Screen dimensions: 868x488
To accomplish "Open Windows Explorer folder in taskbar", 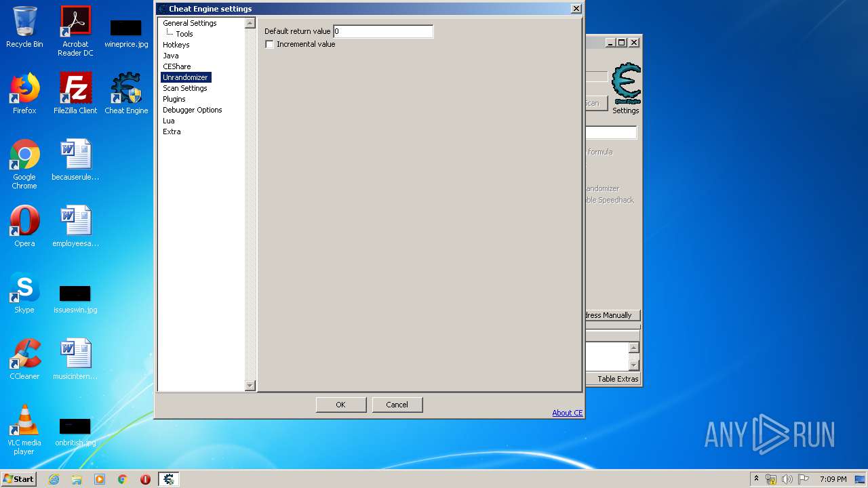I will [77, 479].
